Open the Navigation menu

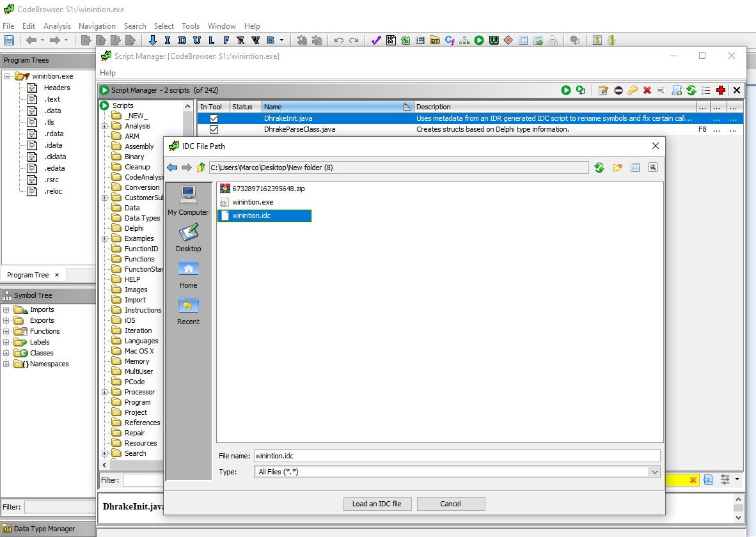(97, 26)
